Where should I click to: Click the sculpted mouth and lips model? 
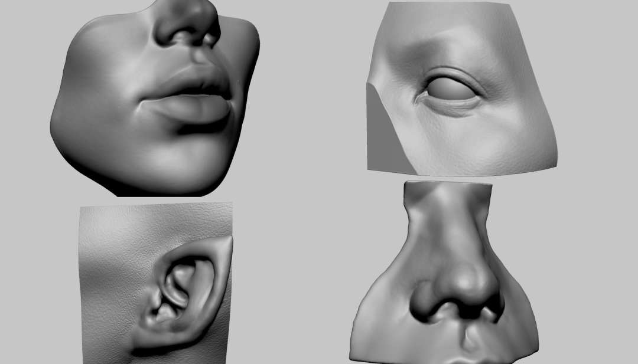(155, 99)
